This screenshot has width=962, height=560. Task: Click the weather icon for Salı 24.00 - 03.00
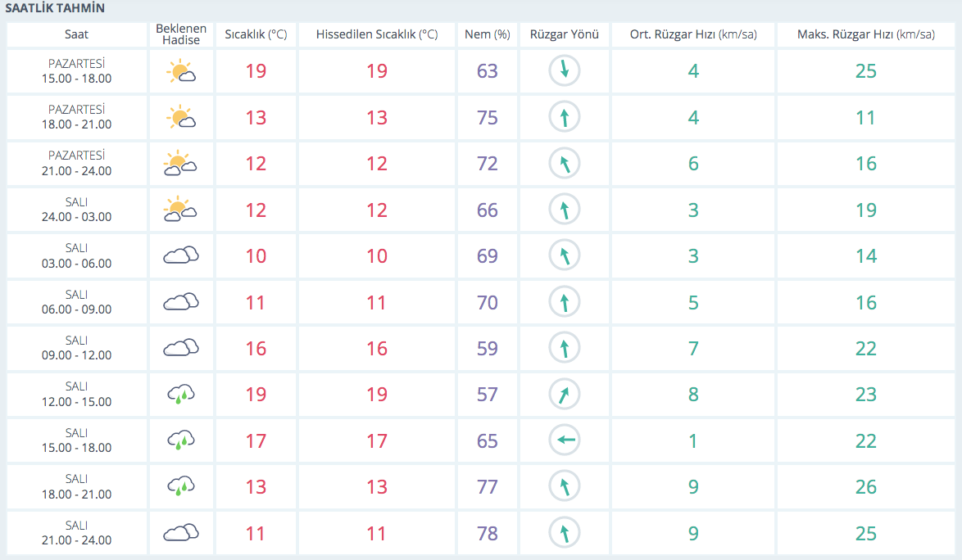coord(180,210)
